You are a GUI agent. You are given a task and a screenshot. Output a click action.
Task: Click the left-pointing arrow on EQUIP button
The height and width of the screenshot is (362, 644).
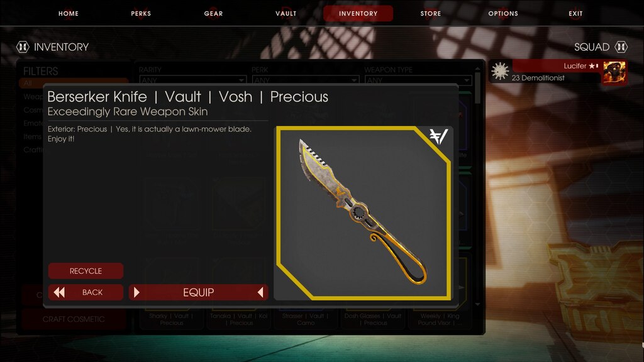click(x=260, y=292)
